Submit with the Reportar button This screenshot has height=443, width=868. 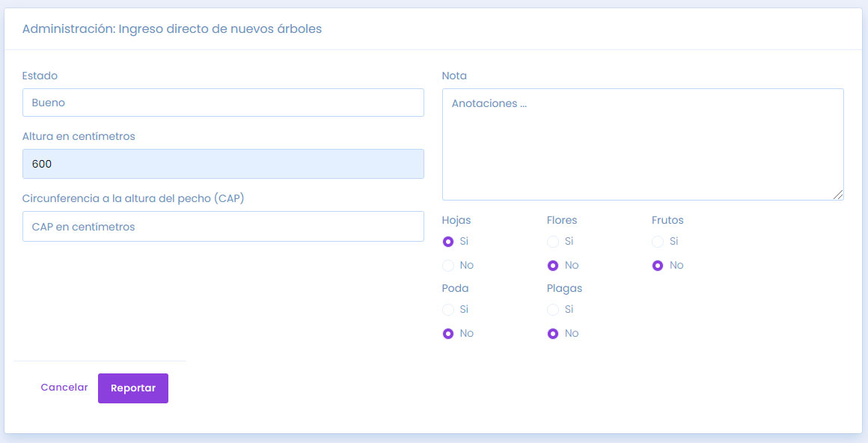click(x=133, y=388)
